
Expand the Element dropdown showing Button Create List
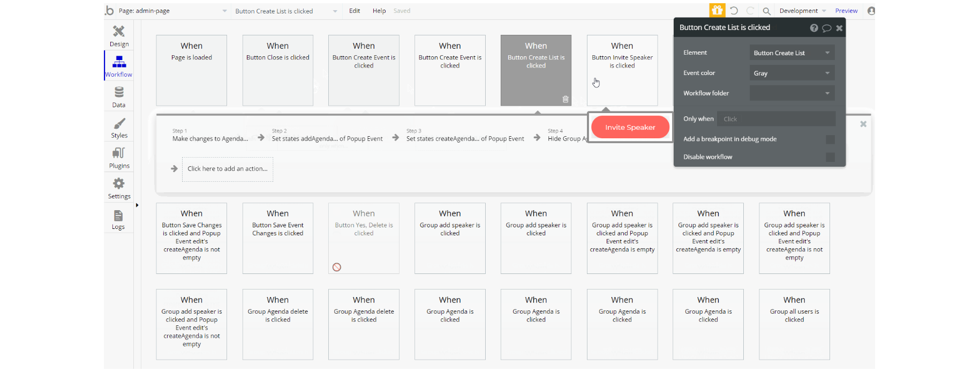click(792, 53)
